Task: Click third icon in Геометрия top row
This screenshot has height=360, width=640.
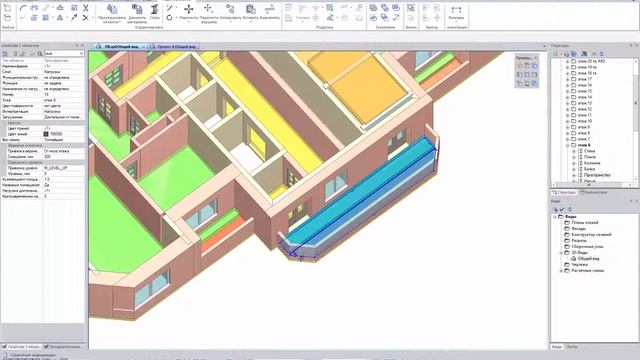Action: [x=396, y=8]
